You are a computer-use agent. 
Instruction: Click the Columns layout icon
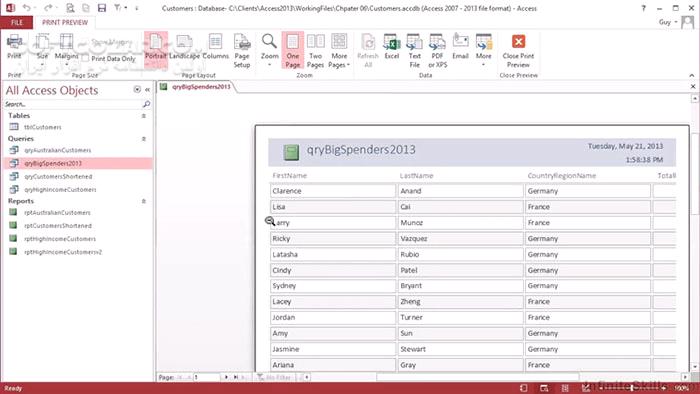click(216, 47)
